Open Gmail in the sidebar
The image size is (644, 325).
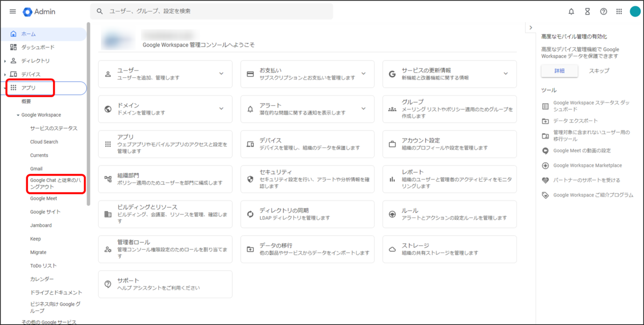(36, 169)
